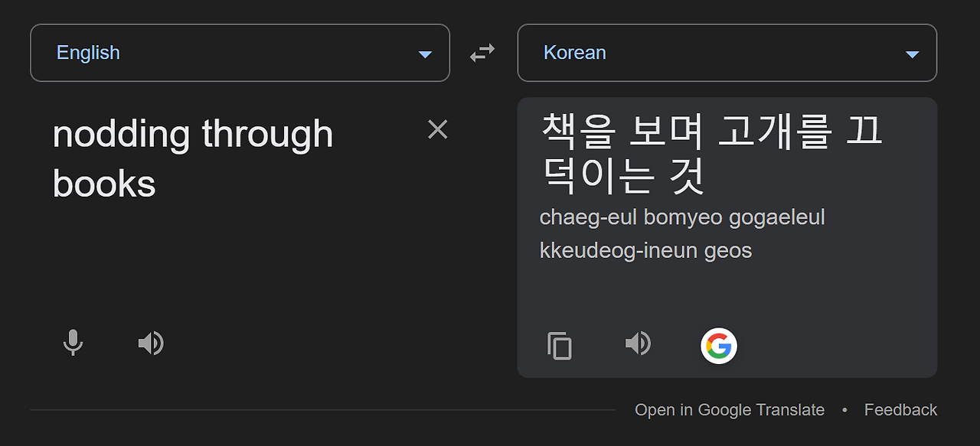Listen to the Korean translation audio

pos(639,344)
